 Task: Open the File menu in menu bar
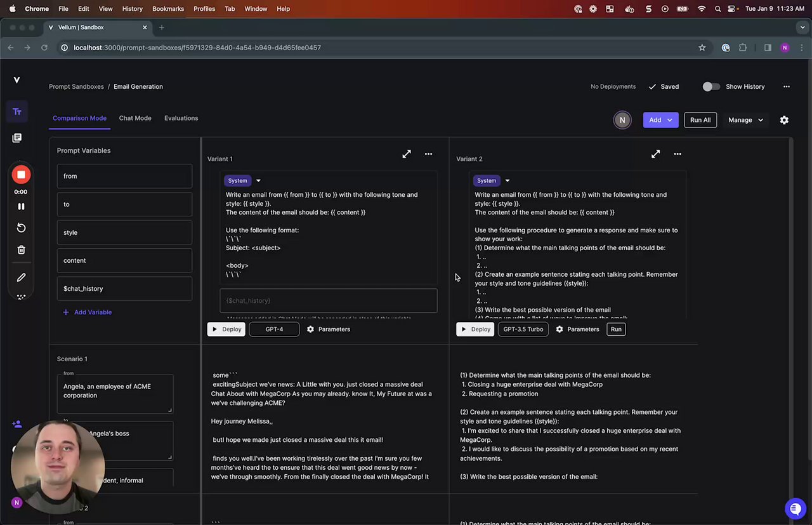pos(63,9)
